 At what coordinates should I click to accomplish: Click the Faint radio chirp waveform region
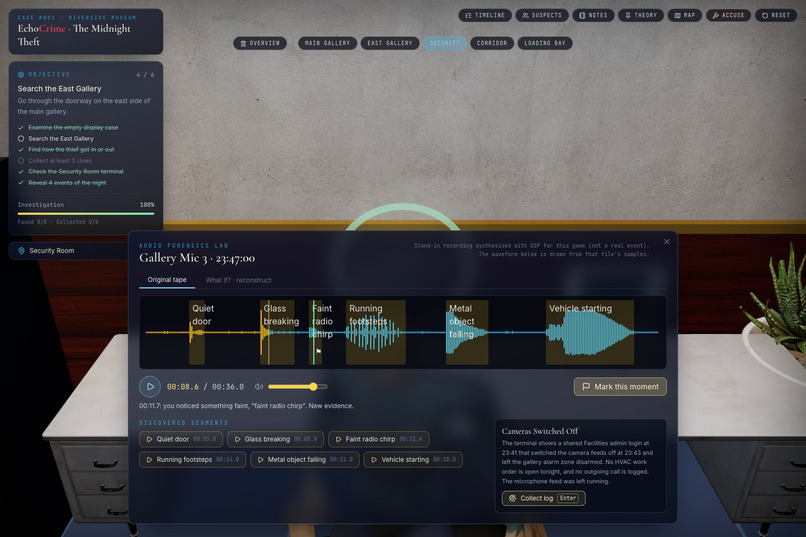pos(316,332)
